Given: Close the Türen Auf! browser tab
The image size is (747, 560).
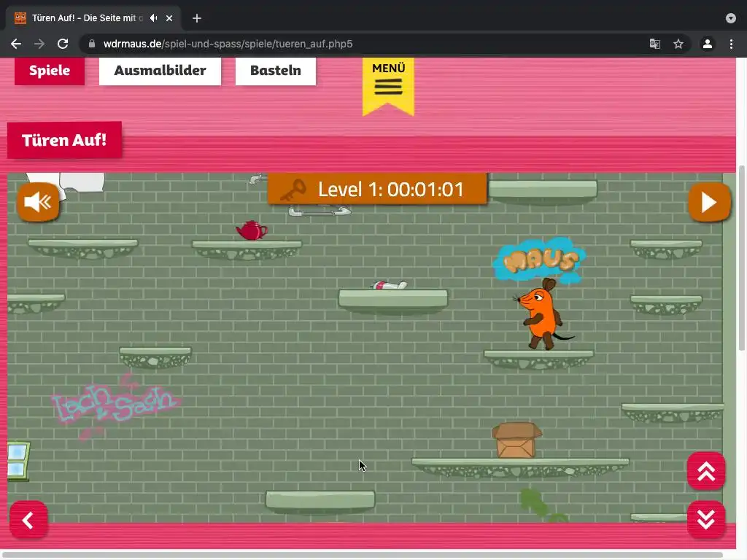Looking at the screenshot, I should 169,18.
